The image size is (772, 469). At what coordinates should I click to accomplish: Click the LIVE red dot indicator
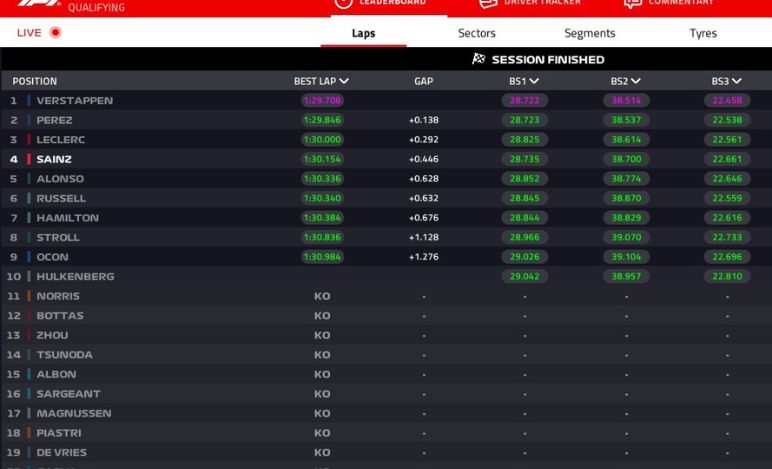[55, 32]
